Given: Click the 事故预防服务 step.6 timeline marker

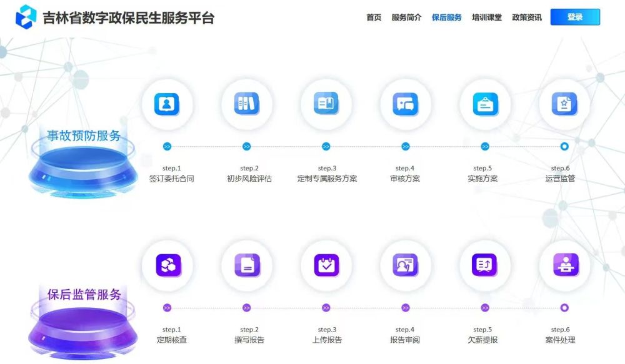Looking at the screenshot, I should (564, 147).
